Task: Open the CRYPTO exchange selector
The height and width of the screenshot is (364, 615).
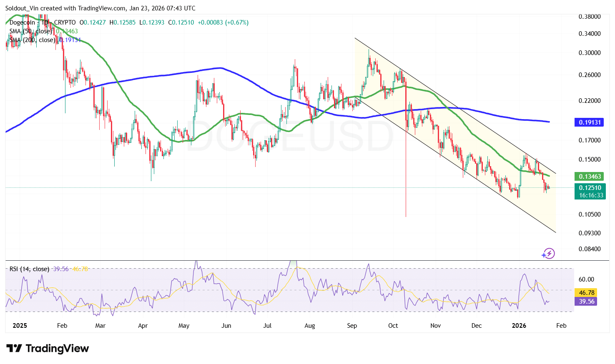Action: click(x=65, y=22)
